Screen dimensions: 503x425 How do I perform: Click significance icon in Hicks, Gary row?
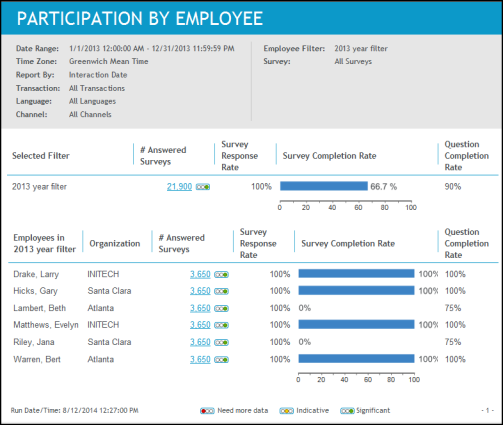coord(221,291)
